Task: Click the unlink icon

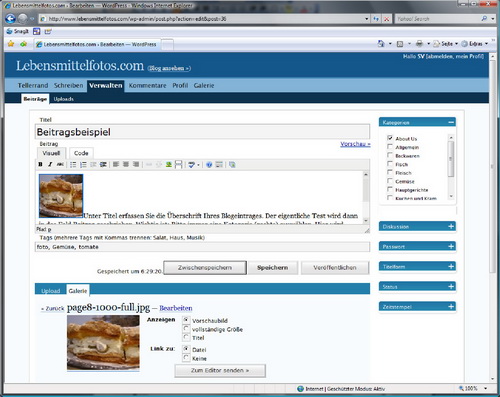Action: coord(159,164)
